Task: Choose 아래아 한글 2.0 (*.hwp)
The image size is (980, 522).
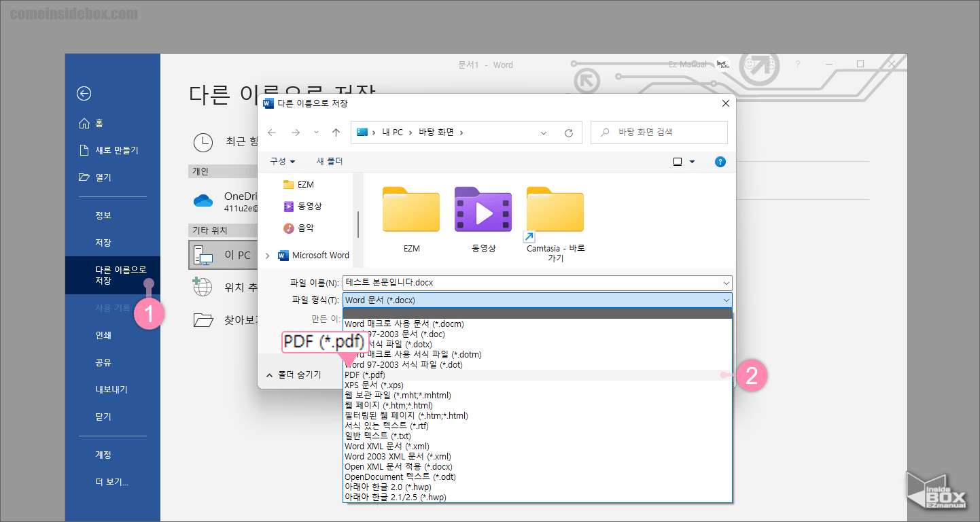Action: coord(538,487)
